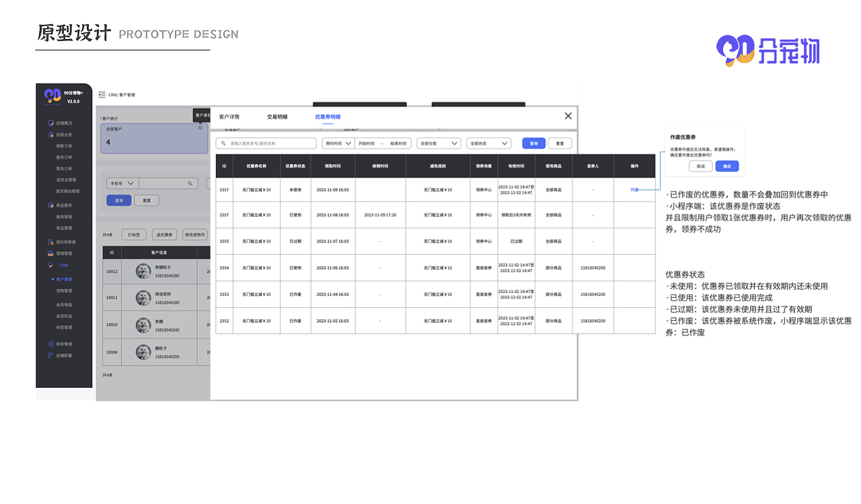Click the 财务管理 sidebar icon
This screenshot has height=504, width=861.
click(x=50, y=344)
